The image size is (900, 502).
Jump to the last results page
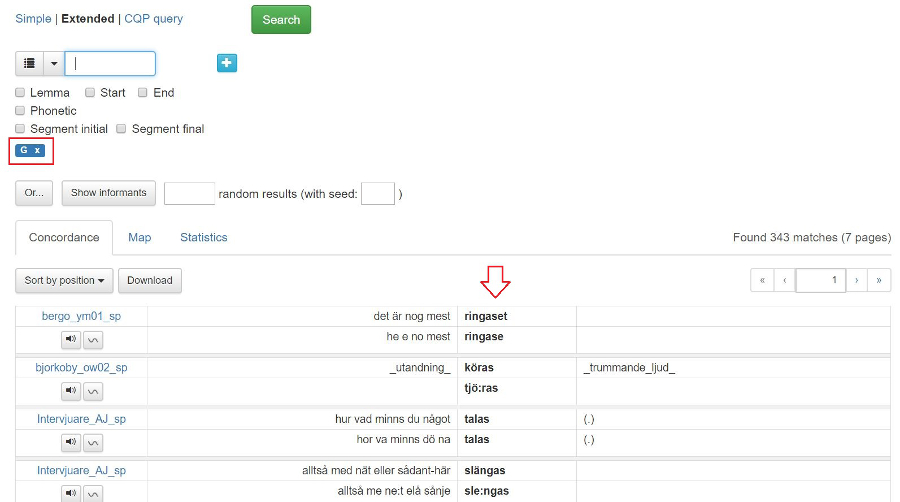click(879, 280)
